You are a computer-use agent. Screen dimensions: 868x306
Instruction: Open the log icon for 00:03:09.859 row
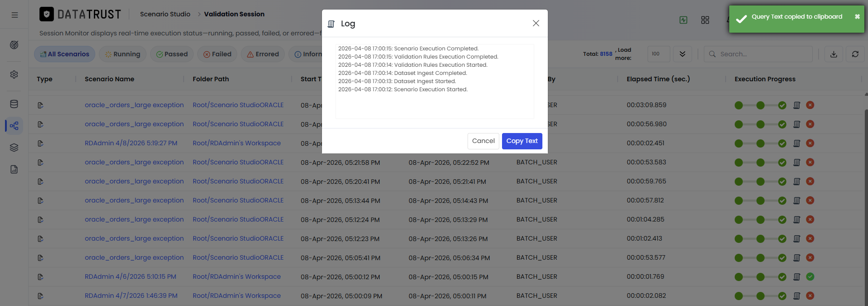pyautogui.click(x=797, y=105)
